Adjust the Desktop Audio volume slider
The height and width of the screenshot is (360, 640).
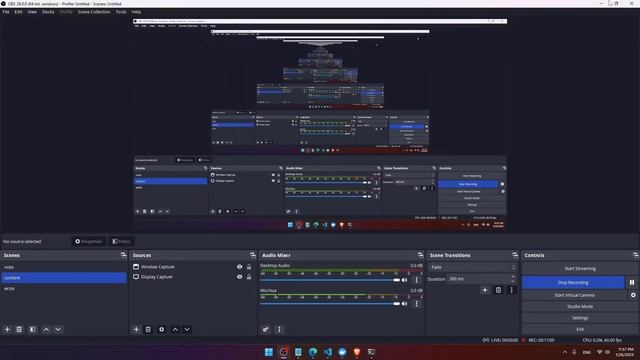pyautogui.click(x=330, y=280)
